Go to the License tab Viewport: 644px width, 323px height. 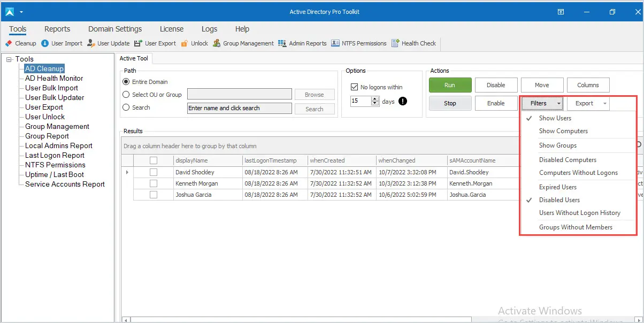coord(172,29)
